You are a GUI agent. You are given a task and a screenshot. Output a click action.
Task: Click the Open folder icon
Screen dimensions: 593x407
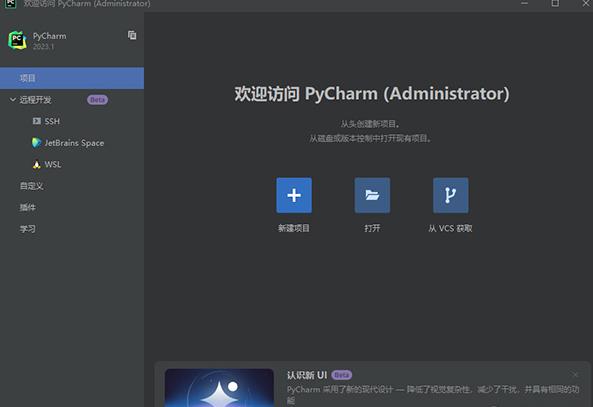point(372,195)
